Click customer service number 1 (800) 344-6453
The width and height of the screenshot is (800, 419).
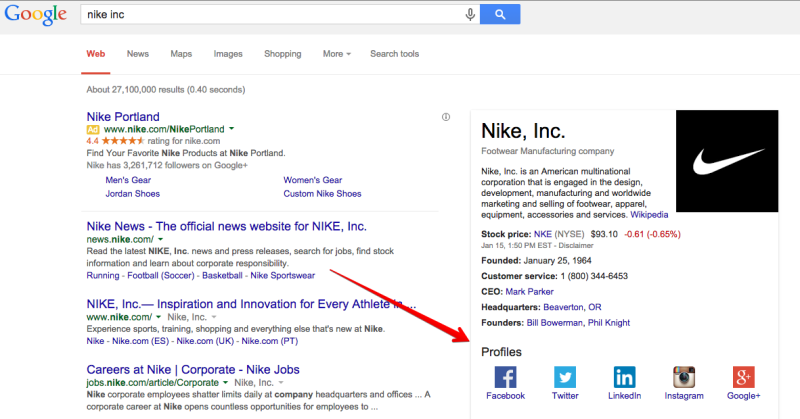[594, 276]
